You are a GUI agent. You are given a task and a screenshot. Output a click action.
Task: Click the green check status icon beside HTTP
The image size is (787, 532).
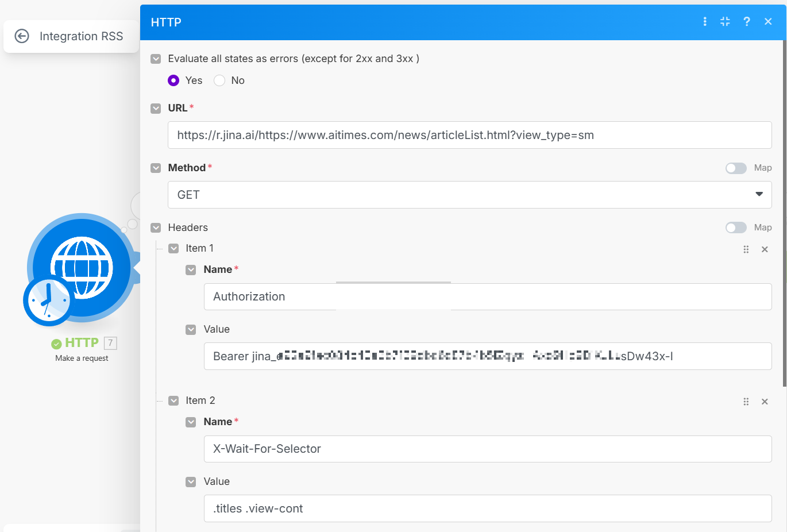(56, 344)
